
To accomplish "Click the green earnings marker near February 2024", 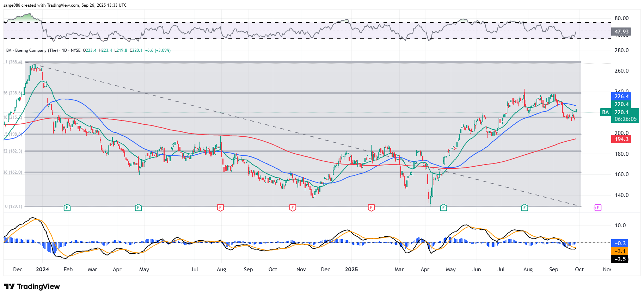I will (67, 208).
